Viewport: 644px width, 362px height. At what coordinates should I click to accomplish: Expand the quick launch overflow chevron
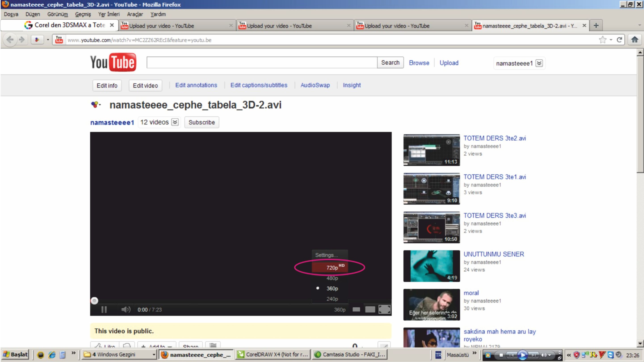[x=73, y=353]
